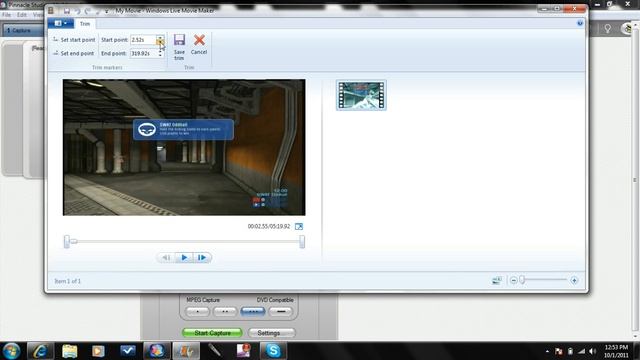
Task: Select the highlighted three-dot quality preset
Action: [253, 311]
